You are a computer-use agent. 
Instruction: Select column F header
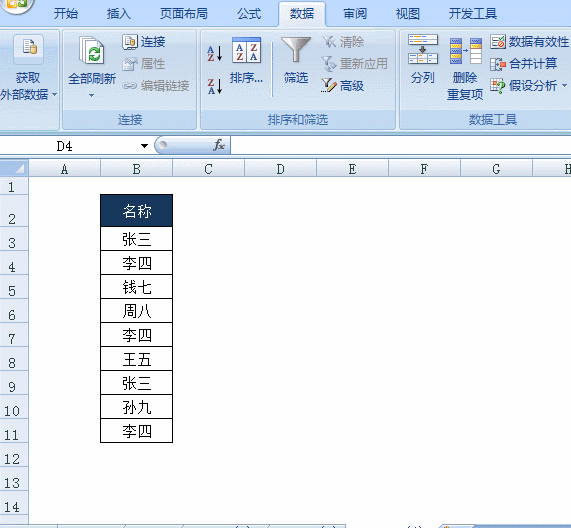[x=424, y=169]
